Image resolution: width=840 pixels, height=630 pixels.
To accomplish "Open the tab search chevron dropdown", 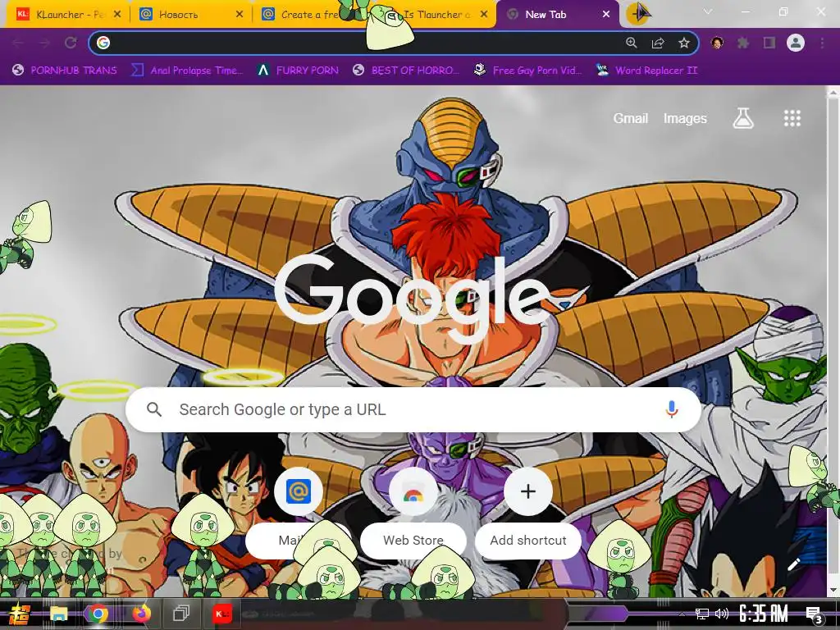I will 708,11.
